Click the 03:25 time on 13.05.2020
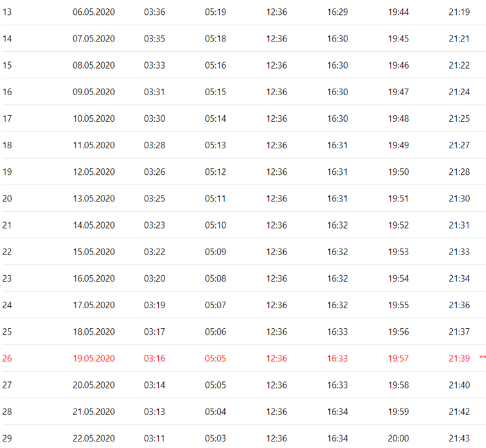The height and width of the screenshot is (448, 486). pyautogui.click(x=154, y=198)
